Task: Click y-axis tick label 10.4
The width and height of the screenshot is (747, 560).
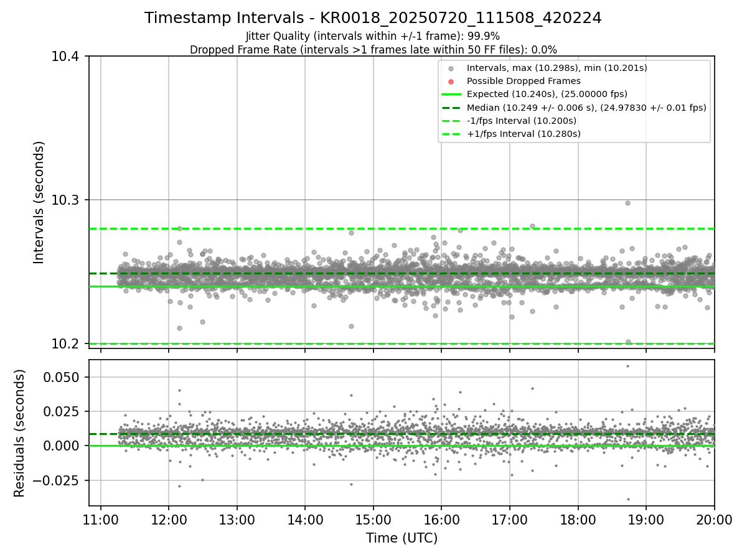Action: coord(67,57)
